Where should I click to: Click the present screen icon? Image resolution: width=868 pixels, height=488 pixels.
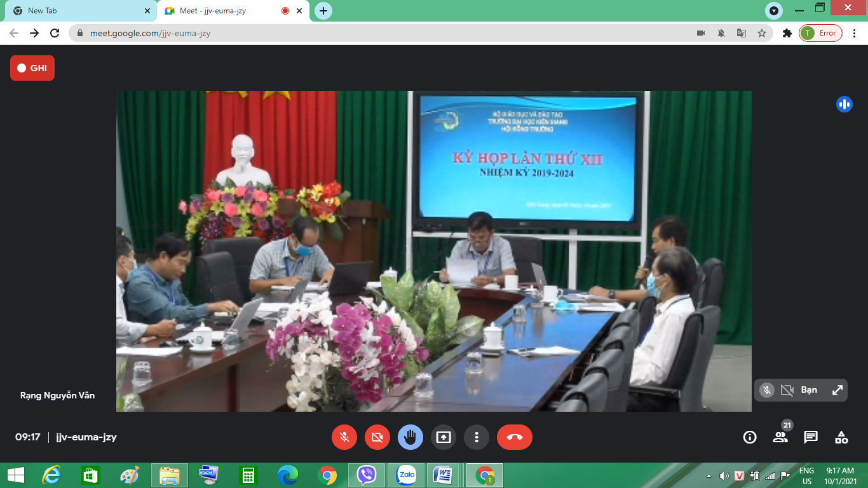(444, 437)
